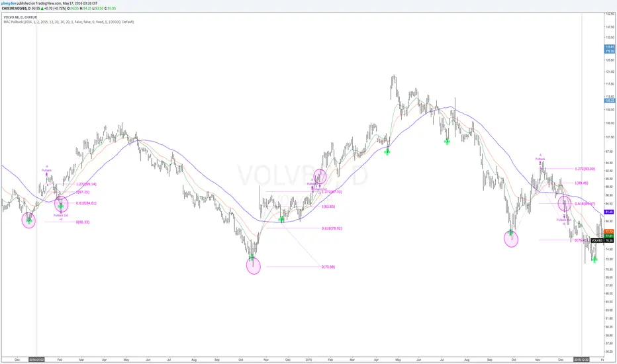Click the 0(70.98) Fibonacci level label
The height and width of the screenshot is (364, 617).
[x=328, y=267]
